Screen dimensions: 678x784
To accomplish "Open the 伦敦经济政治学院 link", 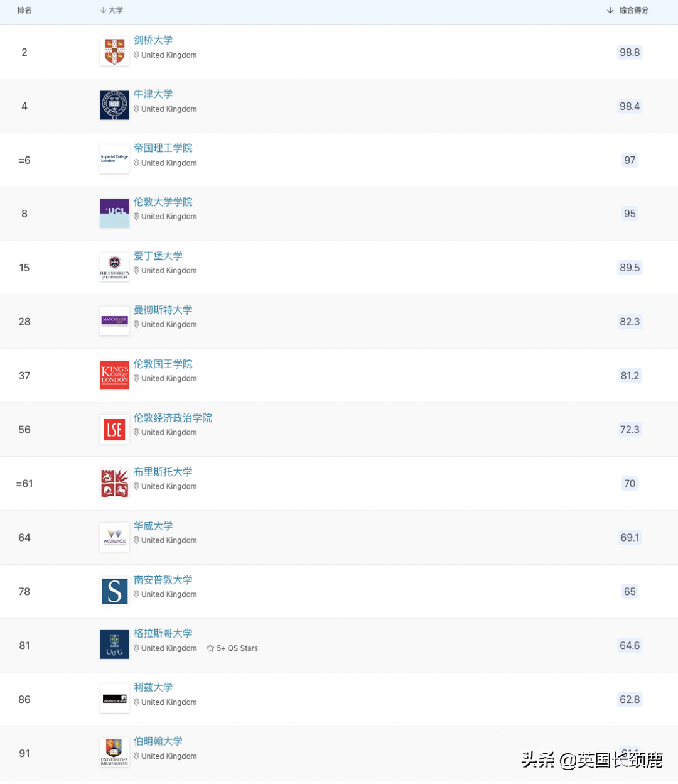I will coord(173,418).
